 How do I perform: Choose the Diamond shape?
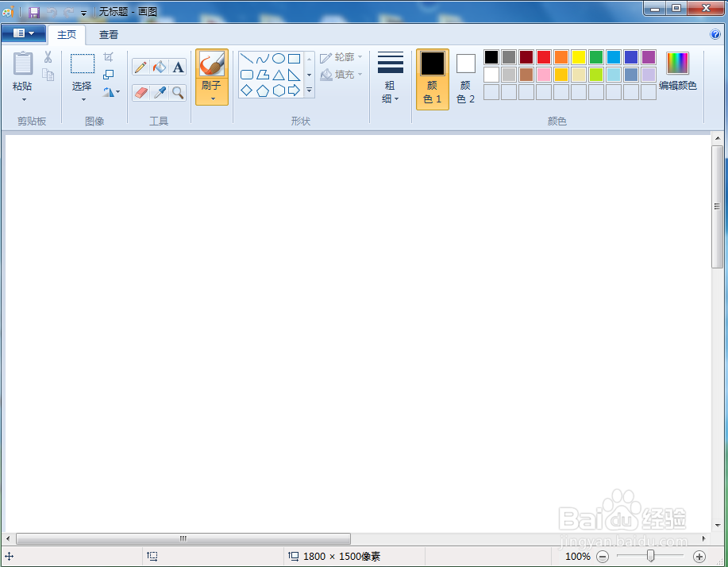click(x=247, y=90)
